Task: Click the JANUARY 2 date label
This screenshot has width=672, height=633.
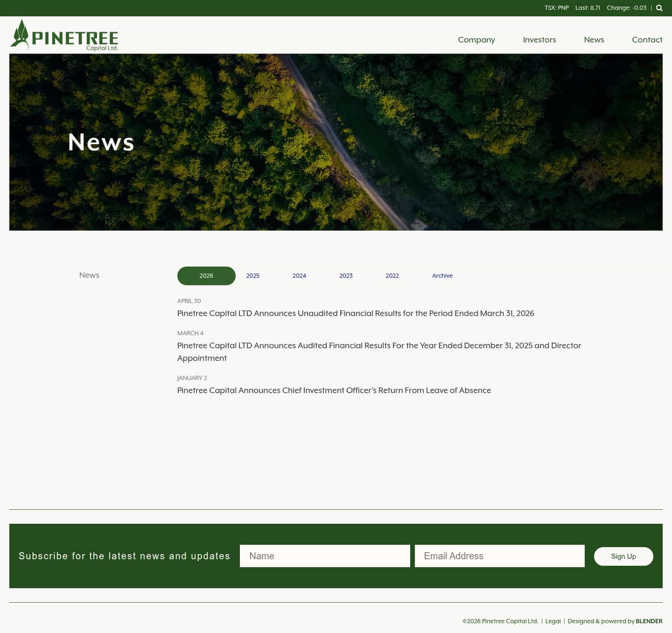Action: click(192, 378)
